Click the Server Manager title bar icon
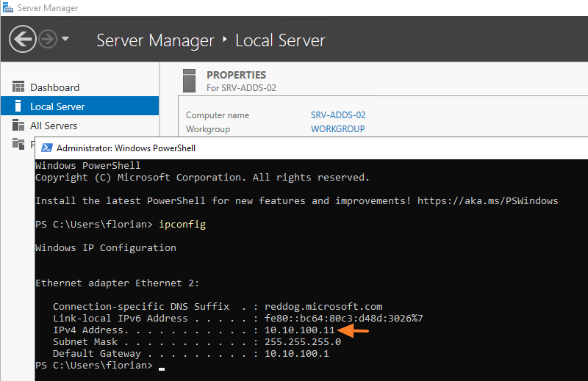588x381 pixels. click(x=8, y=7)
